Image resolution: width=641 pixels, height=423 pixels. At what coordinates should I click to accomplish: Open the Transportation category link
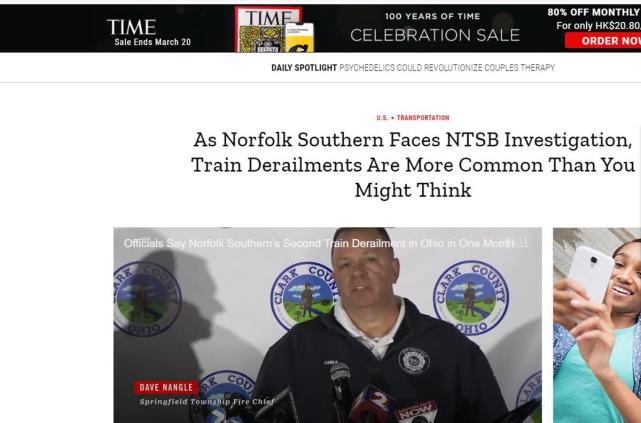tap(423, 118)
